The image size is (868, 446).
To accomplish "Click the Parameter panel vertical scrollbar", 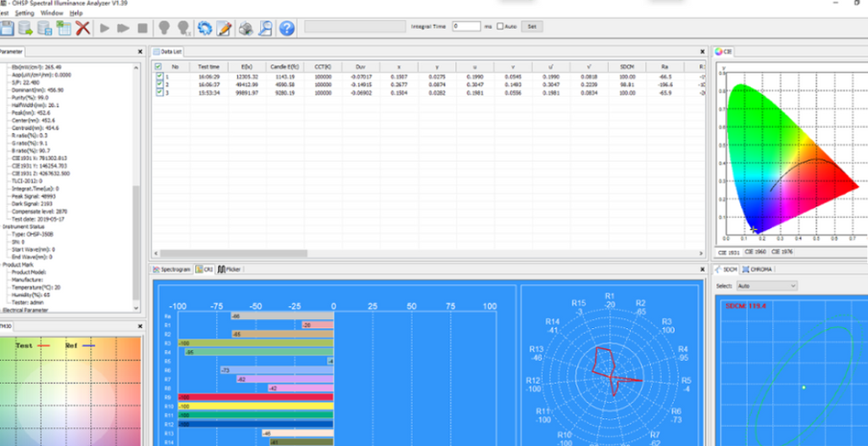I will 136,243.
